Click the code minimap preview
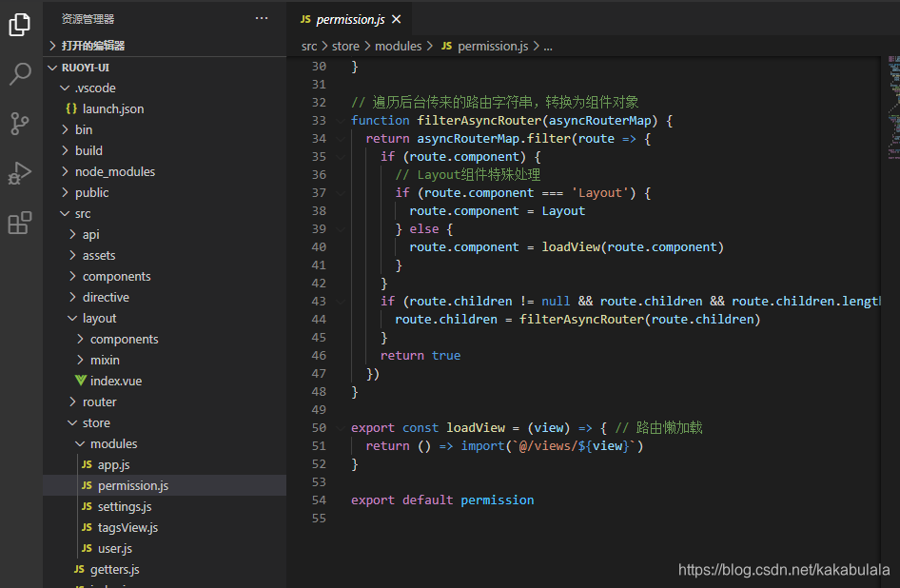 click(892, 108)
